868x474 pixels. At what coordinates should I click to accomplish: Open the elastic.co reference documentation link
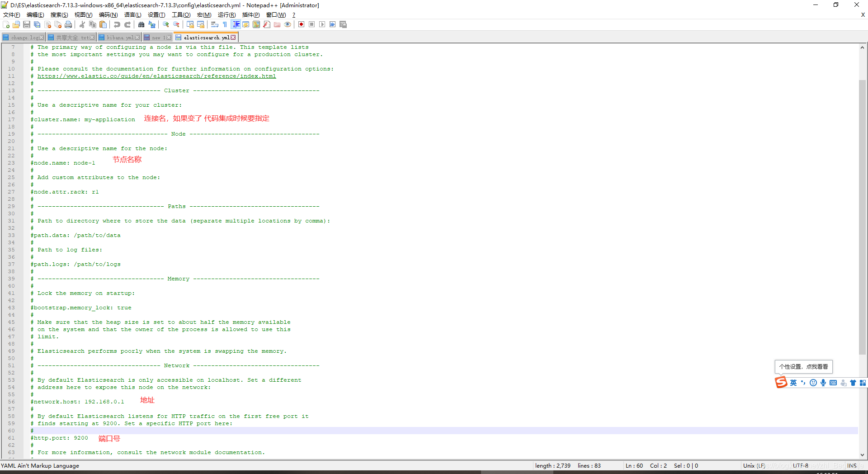(x=156, y=76)
